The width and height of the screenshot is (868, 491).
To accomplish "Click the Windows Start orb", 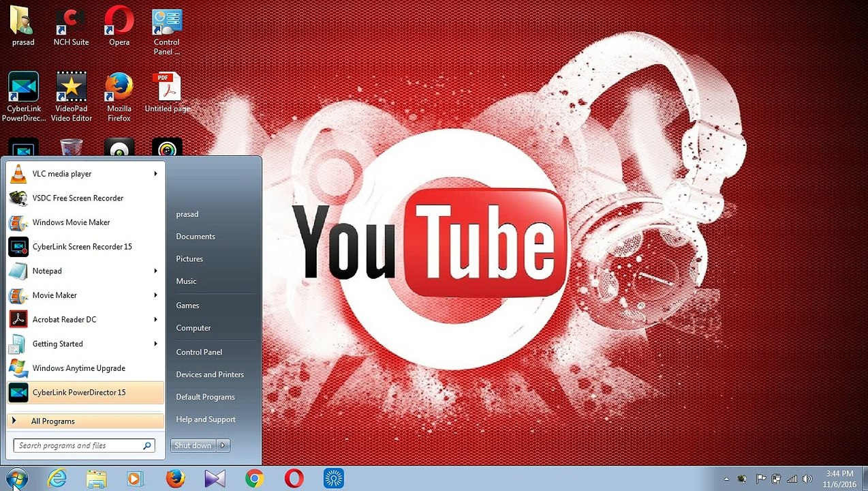I will coord(16,478).
